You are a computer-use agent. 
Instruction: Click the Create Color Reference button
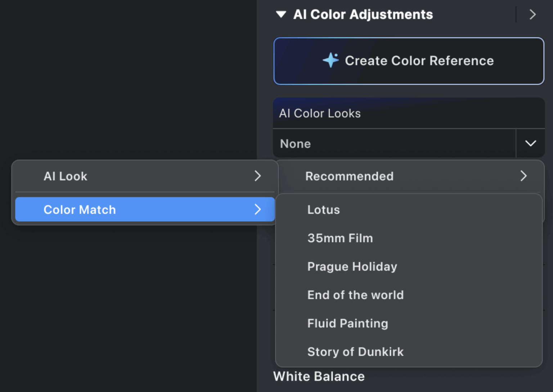(x=409, y=60)
